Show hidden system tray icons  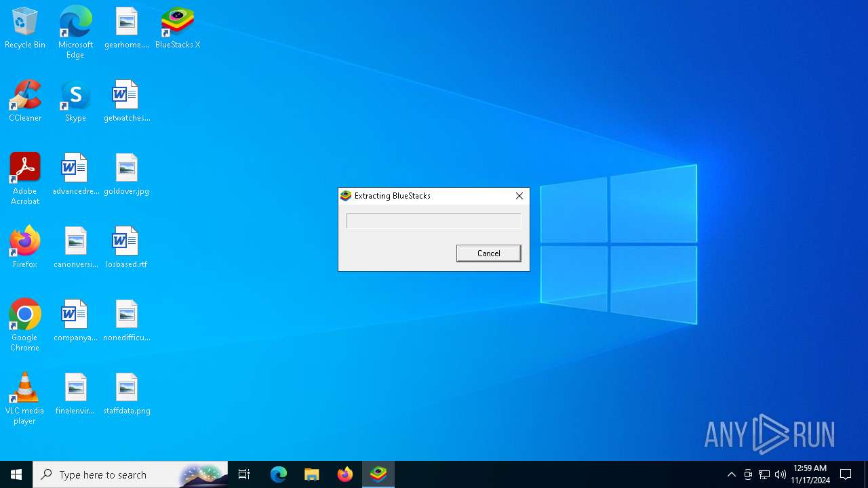[x=731, y=474]
